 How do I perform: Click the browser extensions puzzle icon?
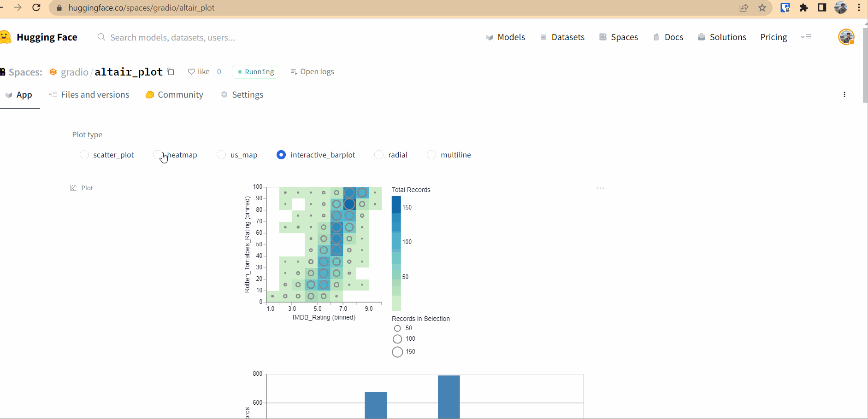click(804, 7)
